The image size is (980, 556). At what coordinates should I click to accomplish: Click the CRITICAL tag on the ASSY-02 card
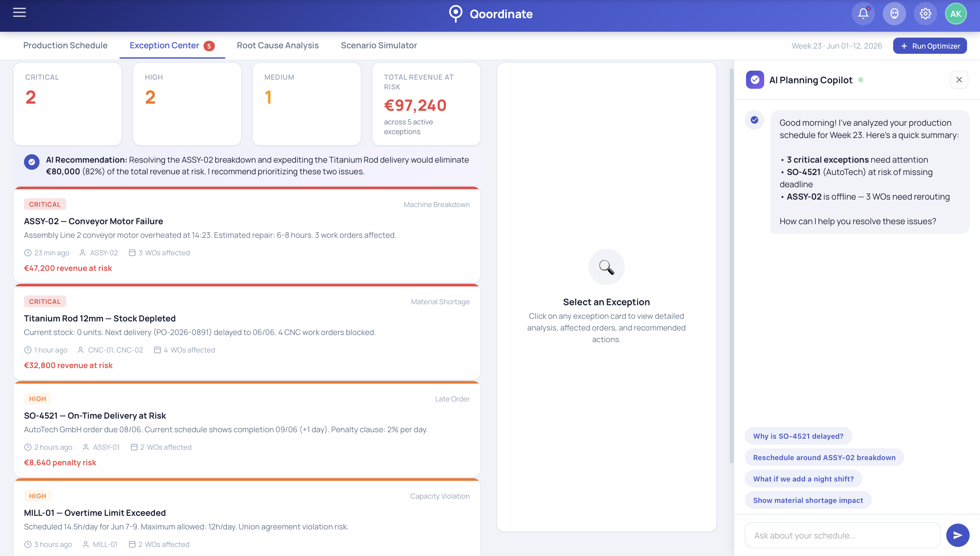tap(45, 204)
